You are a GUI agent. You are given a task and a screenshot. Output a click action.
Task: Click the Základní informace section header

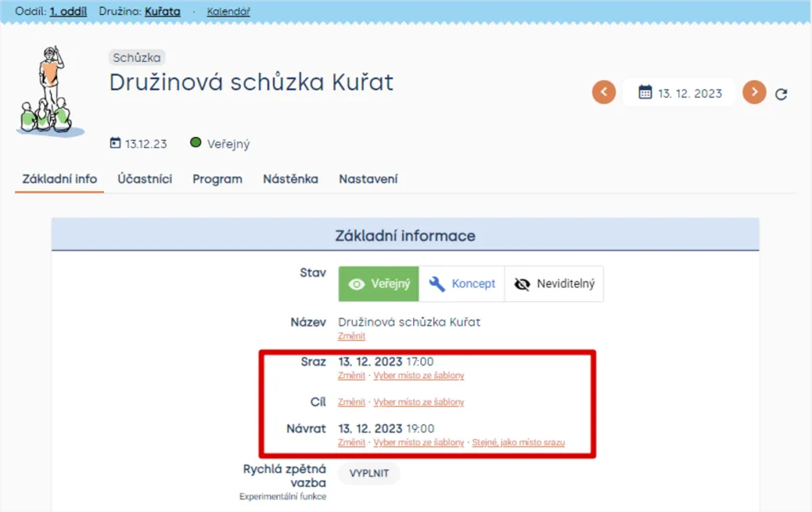[405, 235]
